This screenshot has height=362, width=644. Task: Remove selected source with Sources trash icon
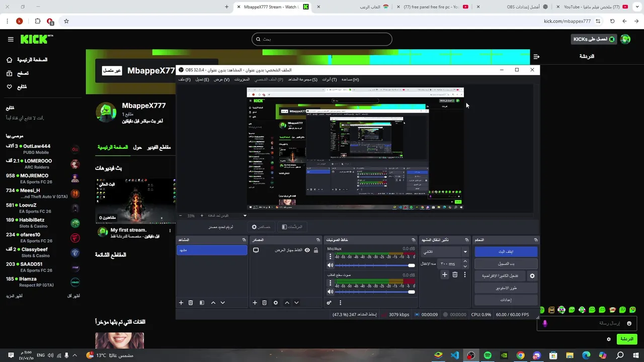[264, 303]
